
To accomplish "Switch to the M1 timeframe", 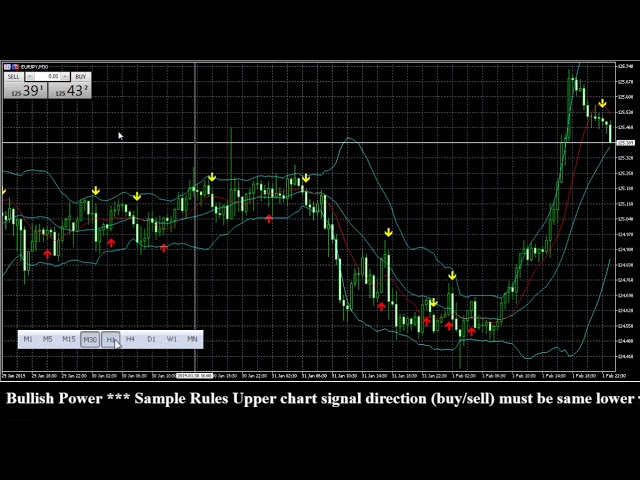I will pos(28,340).
